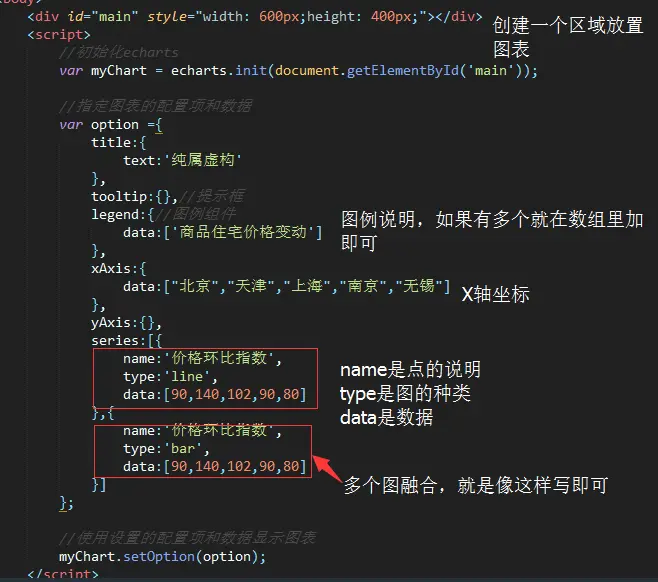Click the "(option)" argument in the setOption call
658x582 pixels.
(227, 556)
